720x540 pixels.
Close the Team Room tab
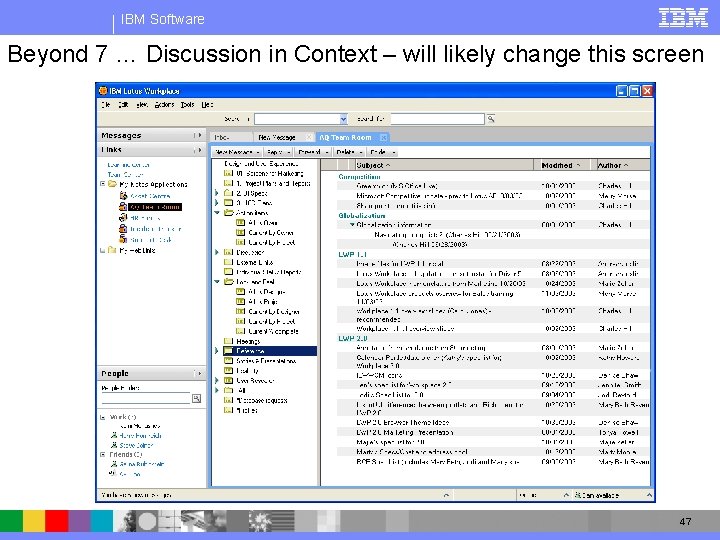click(x=383, y=137)
